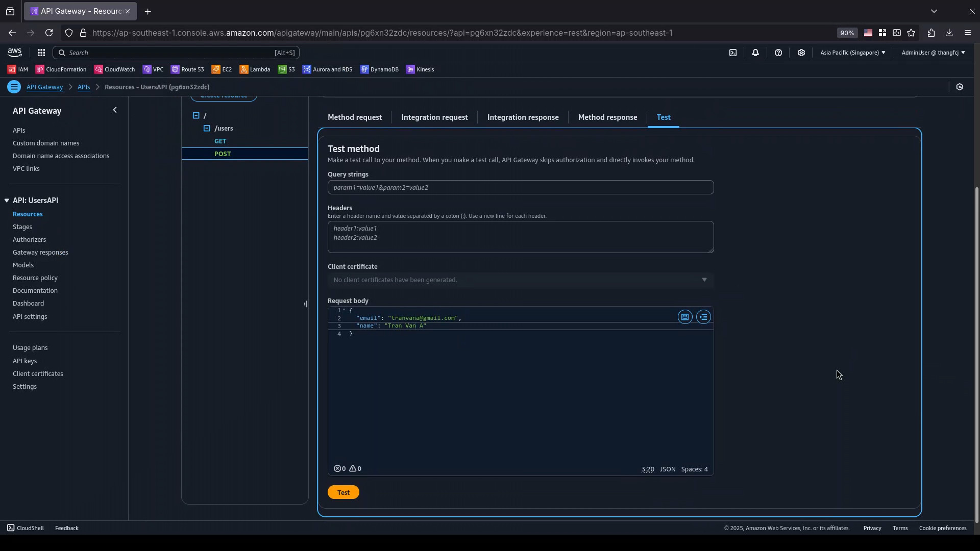Click the Query strings input field
The height and width of the screenshot is (551, 980).
click(521, 187)
